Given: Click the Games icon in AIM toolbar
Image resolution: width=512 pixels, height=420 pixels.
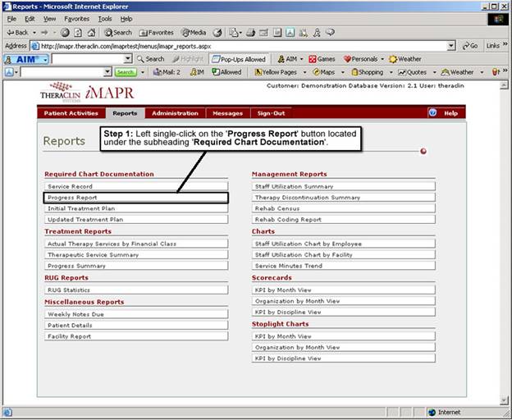Looking at the screenshot, I should [x=322, y=59].
